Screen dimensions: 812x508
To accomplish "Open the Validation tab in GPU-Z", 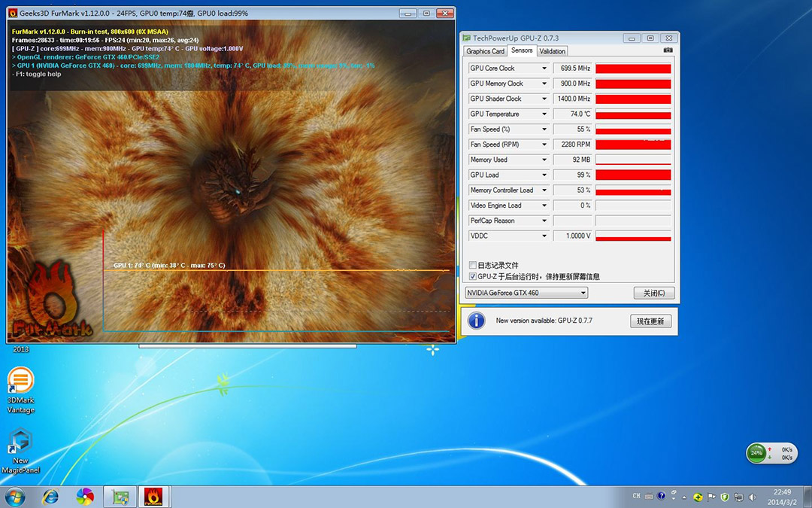I will pos(553,50).
